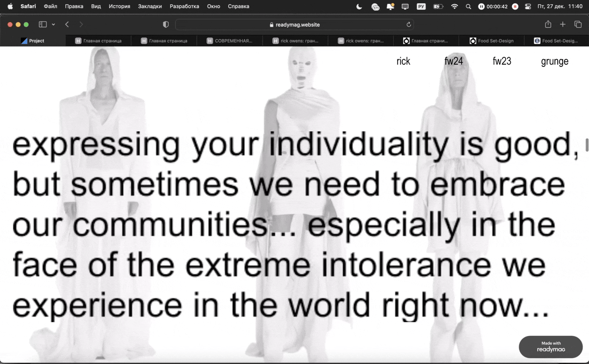Switch the РУ keyboard input source
This screenshot has width=589, height=364.
click(421, 6)
